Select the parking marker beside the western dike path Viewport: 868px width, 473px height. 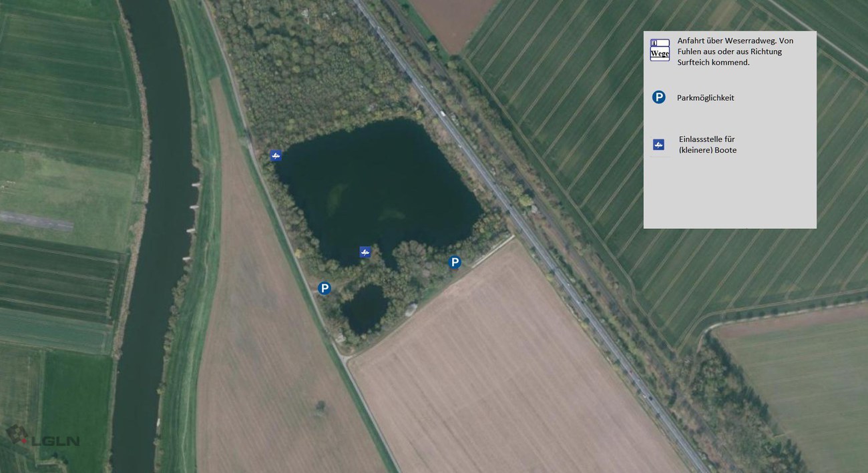pyautogui.click(x=324, y=288)
